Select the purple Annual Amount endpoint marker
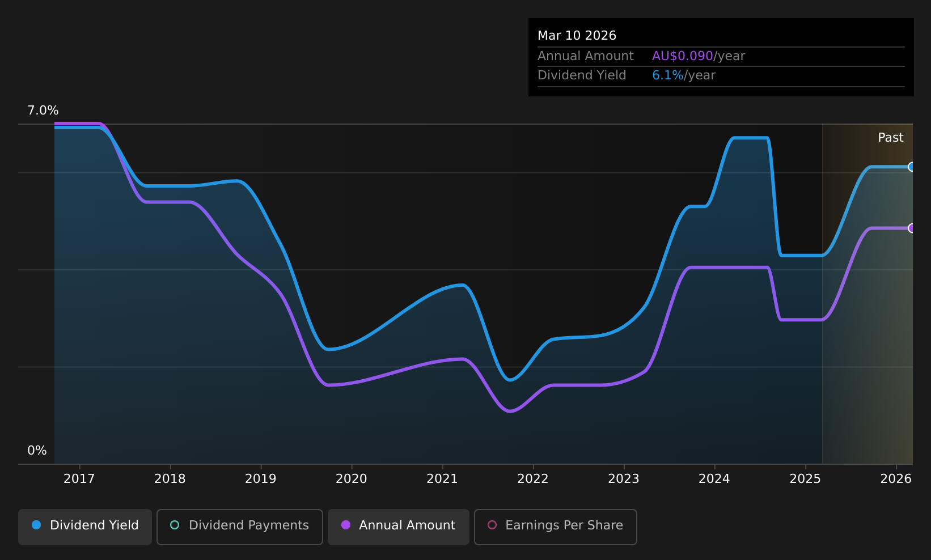The image size is (931, 560). point(912,228)
